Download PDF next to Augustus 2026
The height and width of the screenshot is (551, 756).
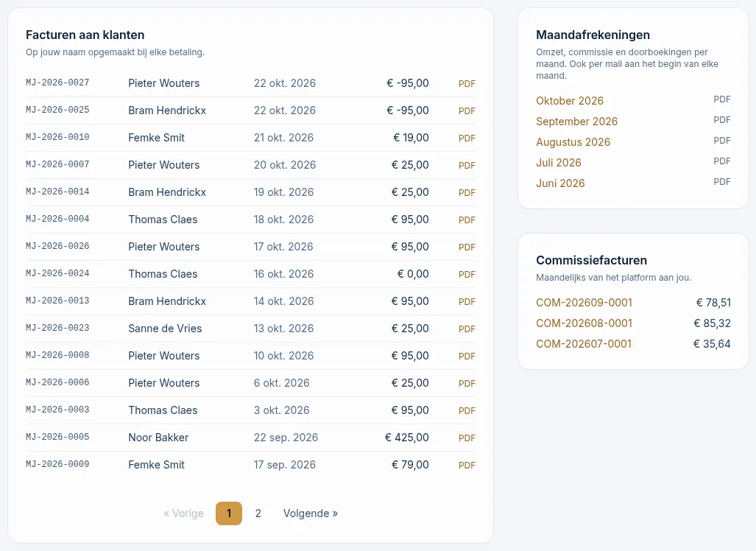[x=721, y=141]
